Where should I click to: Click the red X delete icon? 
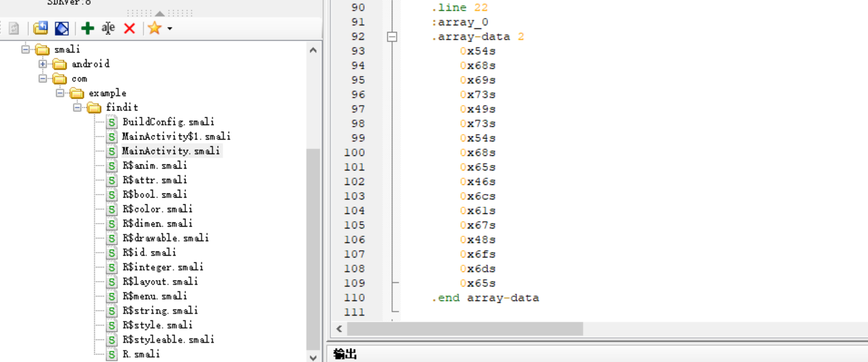point(129,28)
